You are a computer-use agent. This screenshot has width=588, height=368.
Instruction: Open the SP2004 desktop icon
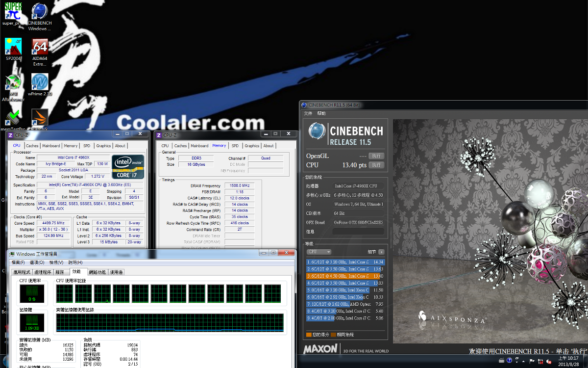[13, 49]
